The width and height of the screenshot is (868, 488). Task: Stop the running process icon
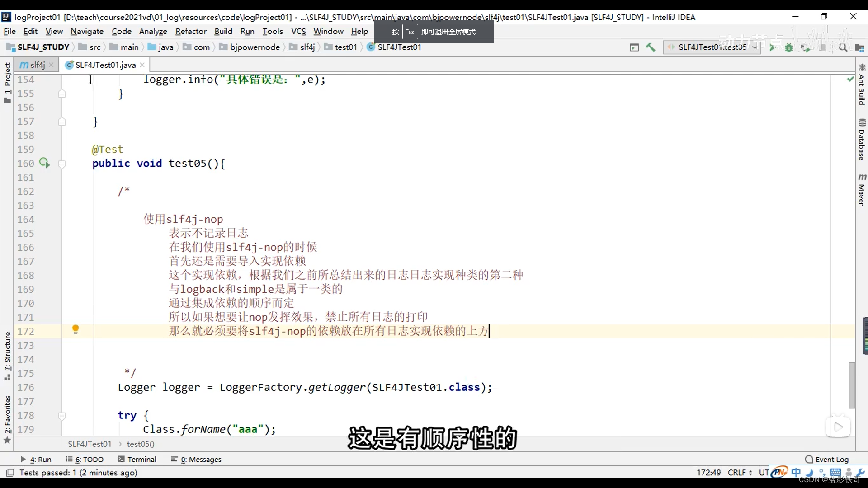(x=822, y=47)
